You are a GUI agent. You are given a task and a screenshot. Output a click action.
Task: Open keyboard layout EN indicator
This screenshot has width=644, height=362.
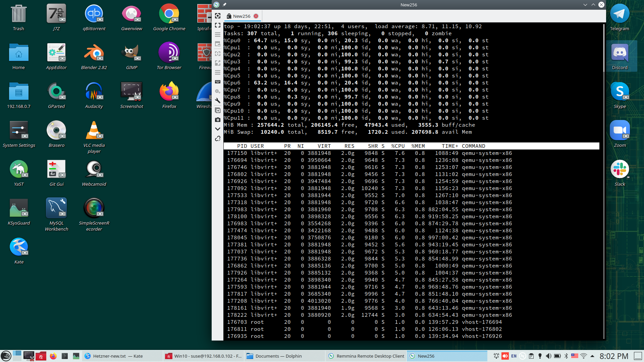[514, 356]
